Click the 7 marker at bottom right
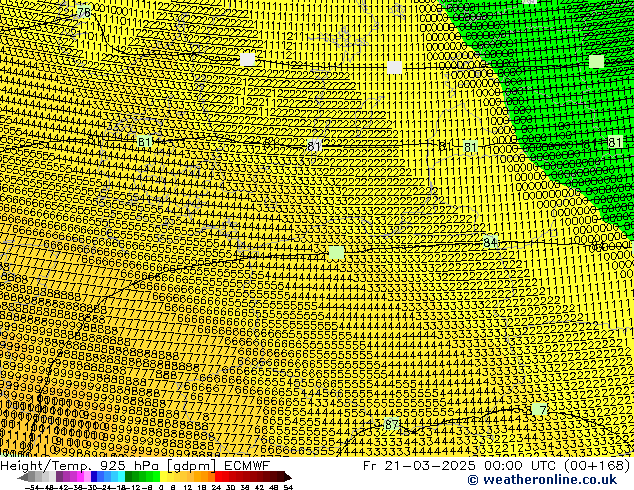634x490 pixels. [x=541, y=411]
